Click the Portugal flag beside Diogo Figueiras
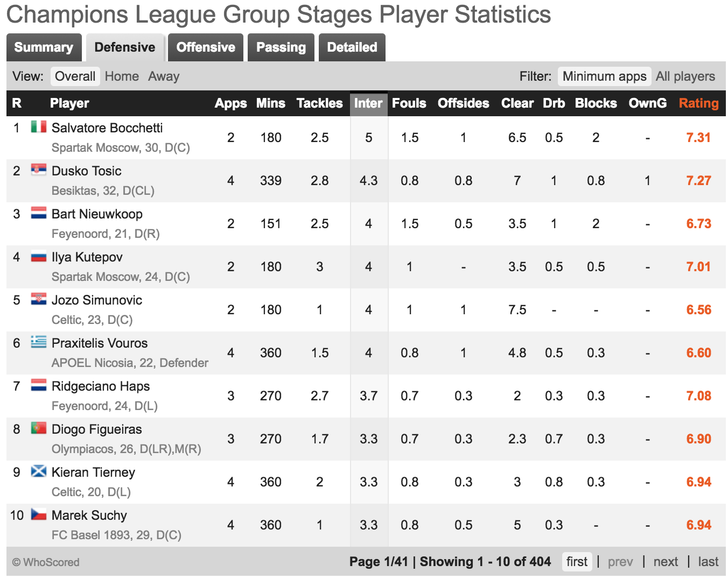Viewport: 728px width, 579px height. [39, 428]
